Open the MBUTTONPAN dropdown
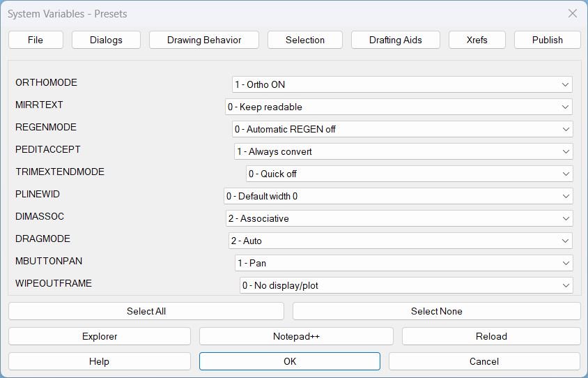Image resolution: width=588 pixels, height=378 pixels. point(403,263)
